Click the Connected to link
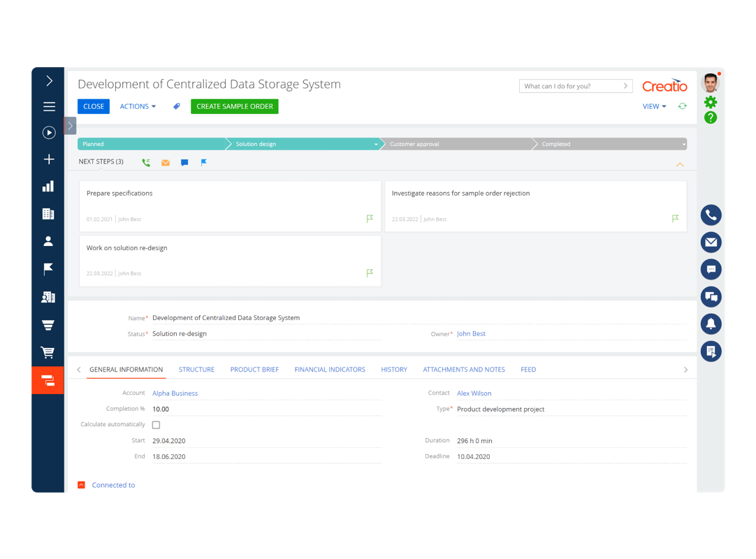Image resolution: width=756 pixels, height=559 pixels. (x=113, y=485)
